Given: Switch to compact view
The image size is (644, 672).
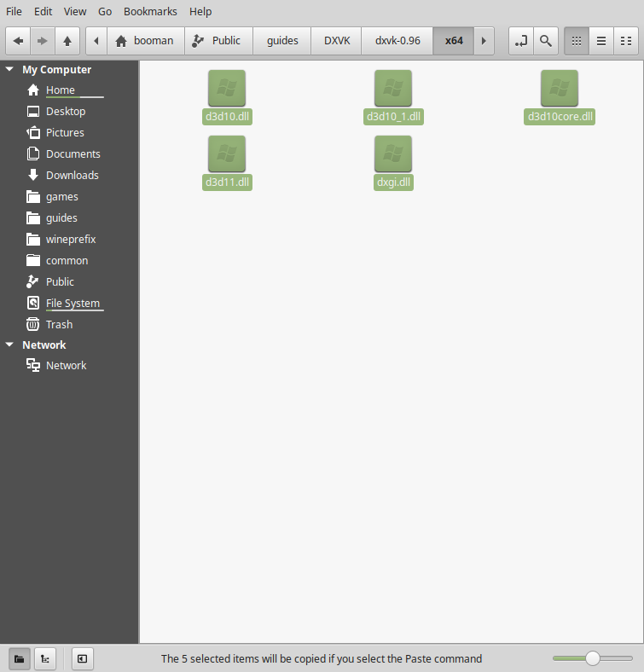Looking at the screenshot, I should click(x=626, y=41).
